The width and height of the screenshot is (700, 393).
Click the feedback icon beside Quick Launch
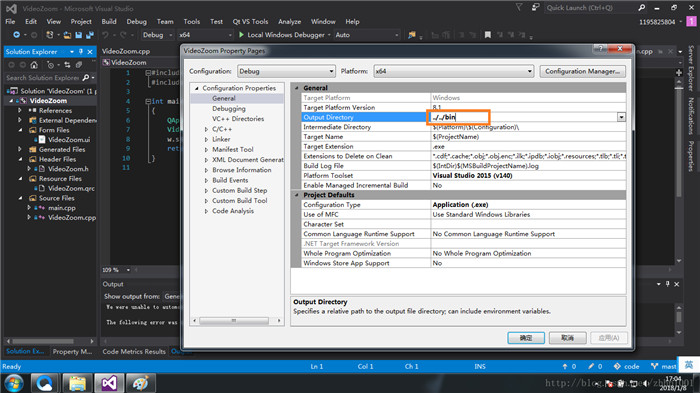pos(535,8)
